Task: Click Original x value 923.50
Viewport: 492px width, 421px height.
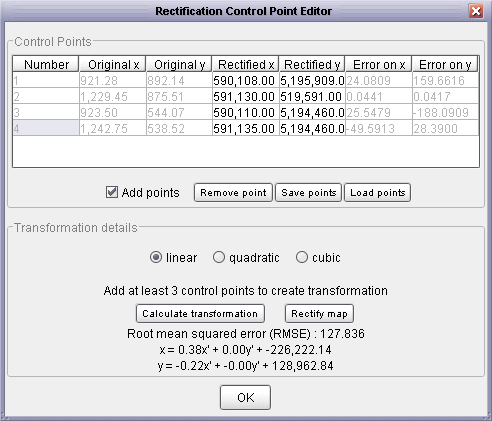Action: (x=113, y=112)
